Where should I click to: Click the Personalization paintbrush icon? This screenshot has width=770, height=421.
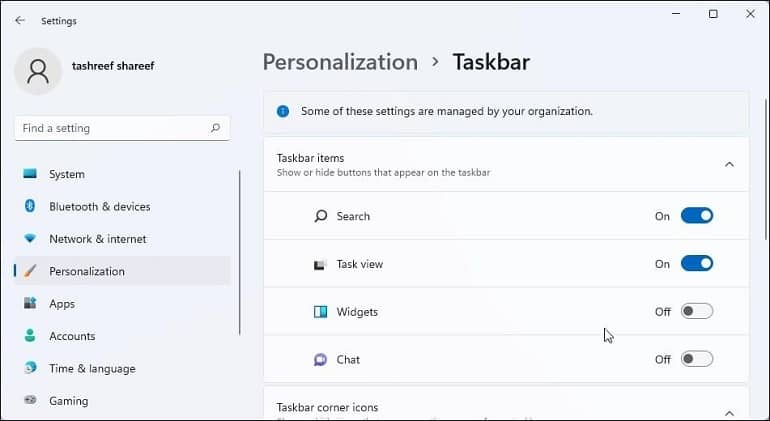coord(30,271)
